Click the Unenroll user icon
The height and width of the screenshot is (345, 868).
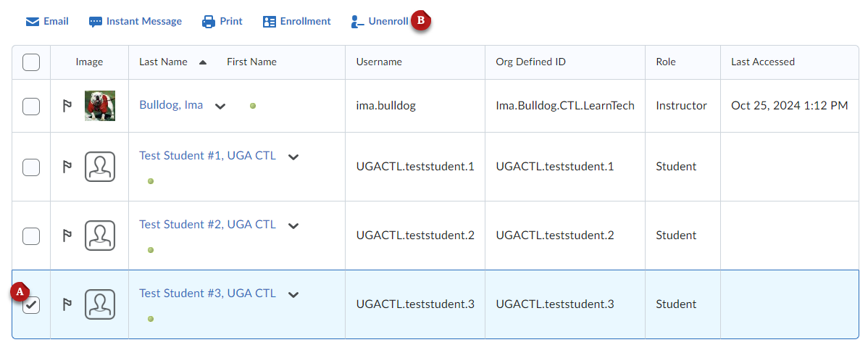pos(357,22)
